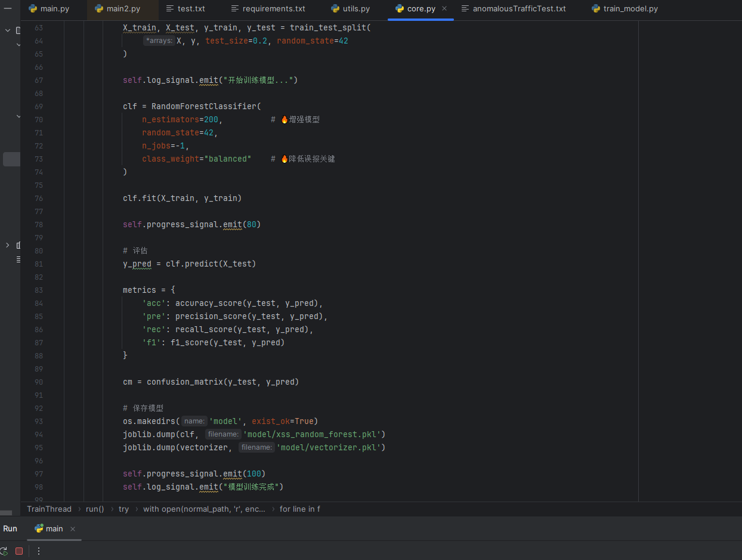Click the filename: hint on line 95
This screenshot has height=560, width=742.
(256, 447)
